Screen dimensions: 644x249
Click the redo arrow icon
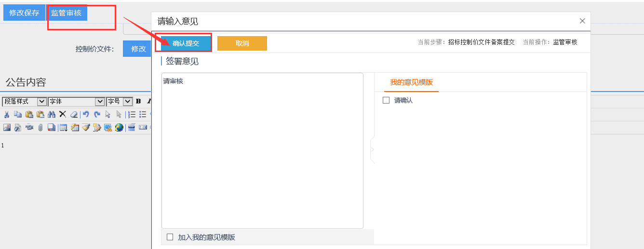click(x=97, y=115)
